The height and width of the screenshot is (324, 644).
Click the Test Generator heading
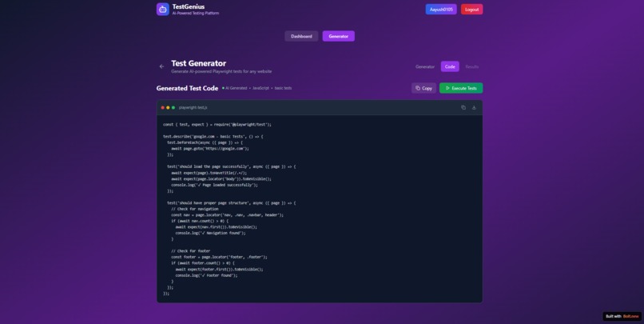[199, 63]
